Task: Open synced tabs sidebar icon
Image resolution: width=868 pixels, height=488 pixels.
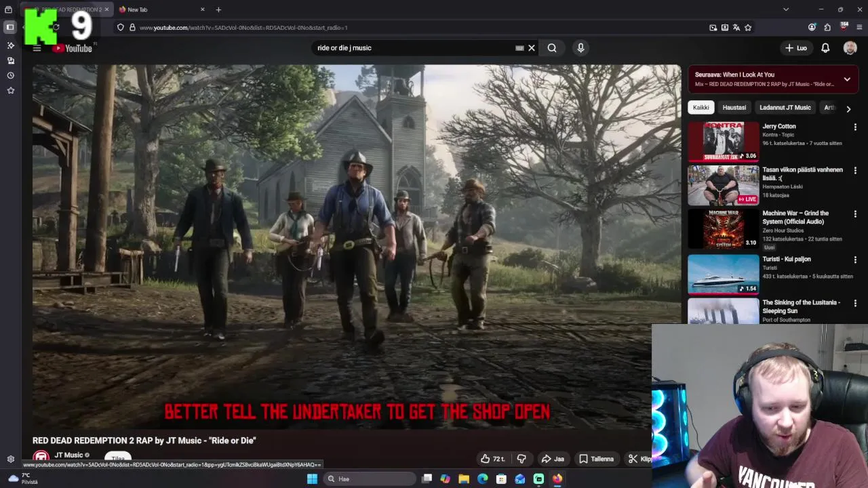Action: 10,60
